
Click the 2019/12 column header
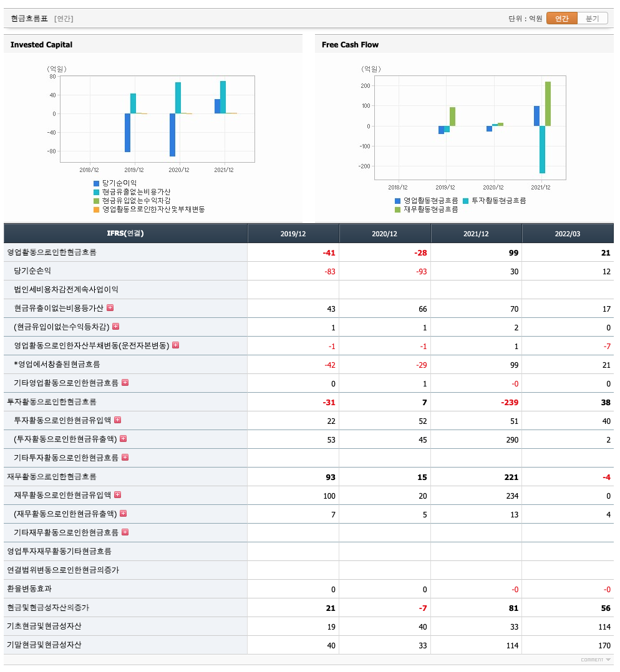[x=293, y=234]
